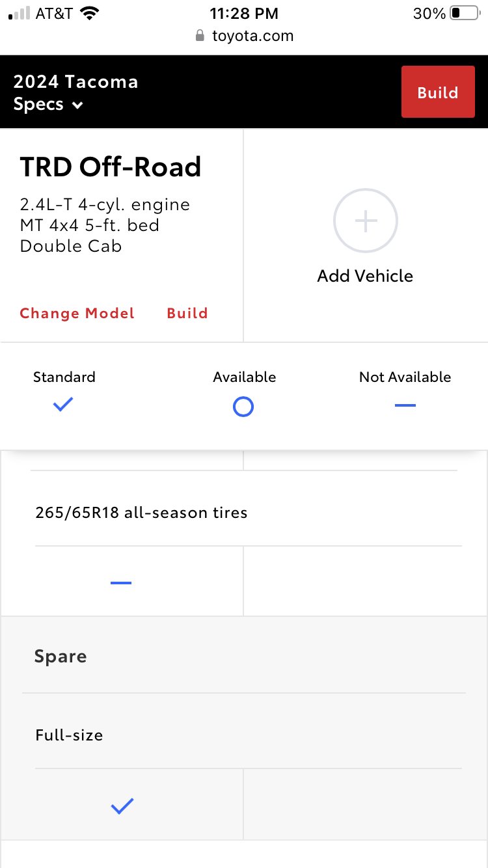Click the Change Model link

77,313
